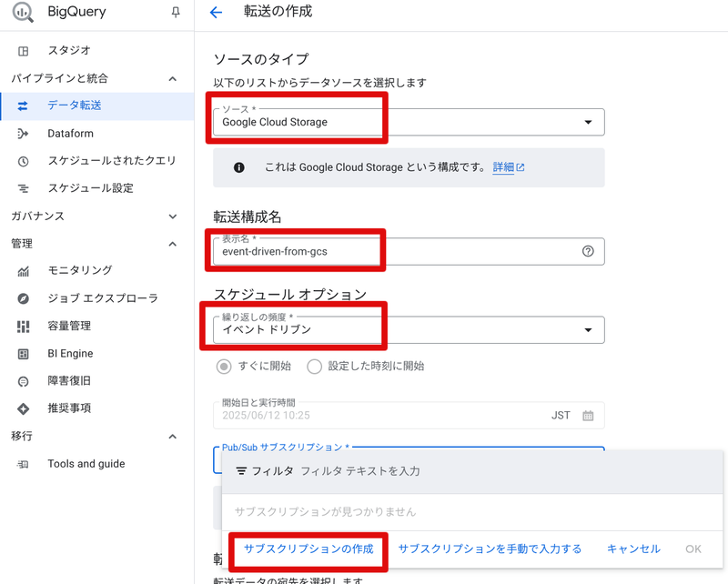Collapse the 移行 section
Image resolution: width=728 pixels, height=584 pixels.
tap(172, 437)
